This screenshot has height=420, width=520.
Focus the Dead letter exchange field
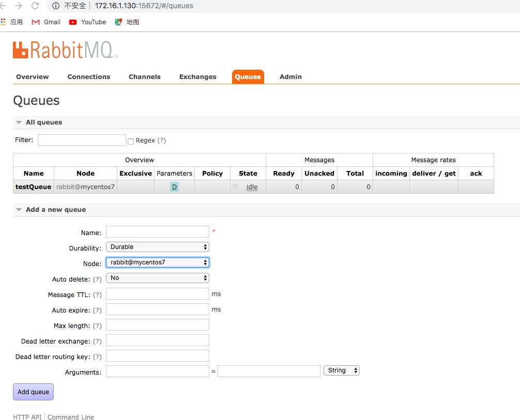click(x=158, y=340)
